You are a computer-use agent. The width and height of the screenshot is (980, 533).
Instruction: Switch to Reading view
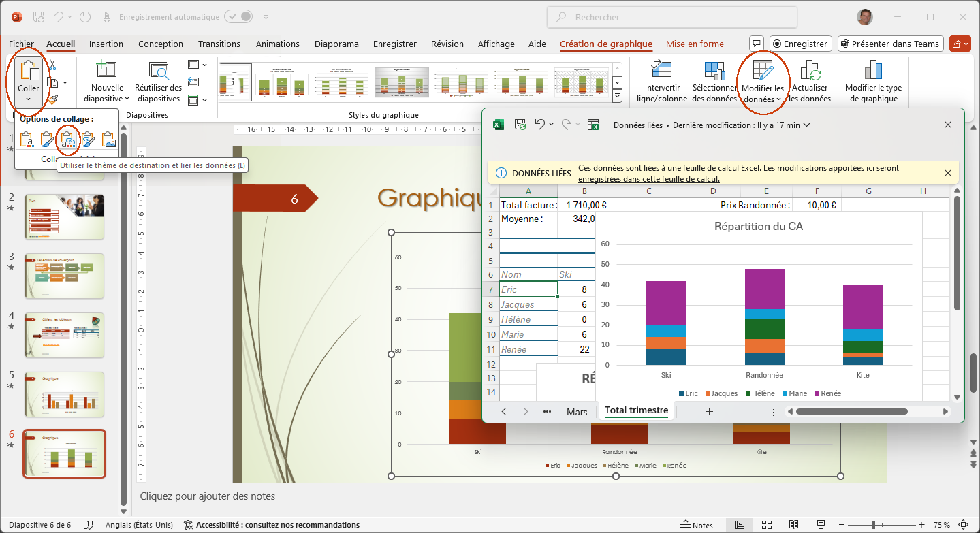[793, 525]
